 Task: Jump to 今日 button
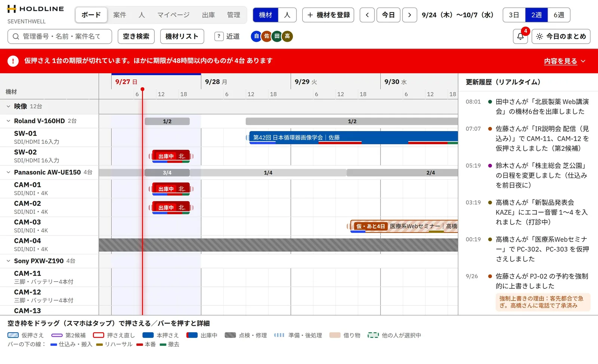pyautogui.click(x=388, y=15)
